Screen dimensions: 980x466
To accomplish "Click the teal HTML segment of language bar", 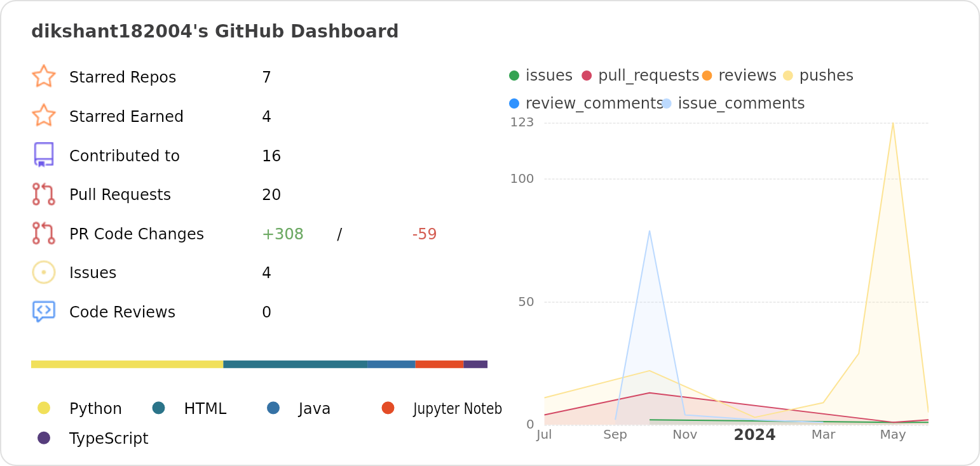I will (296, 364).
